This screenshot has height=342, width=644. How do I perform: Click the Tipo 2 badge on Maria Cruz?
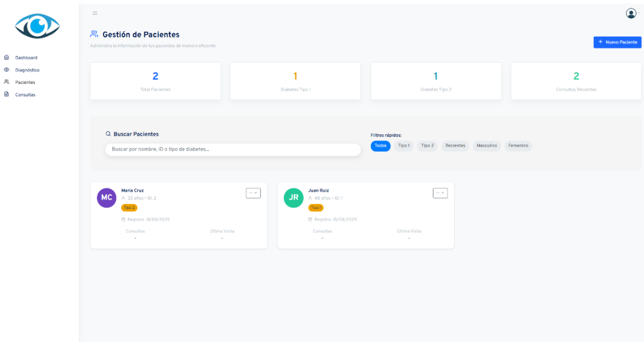click(x=129, y=208)
